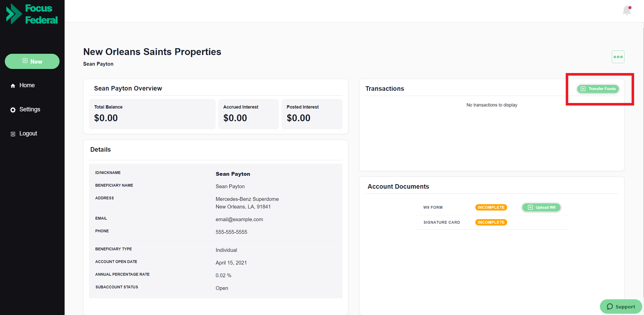Click plus icon on New button
The width and height of the screenshot is (644, 315).
(x=25, y=61)
